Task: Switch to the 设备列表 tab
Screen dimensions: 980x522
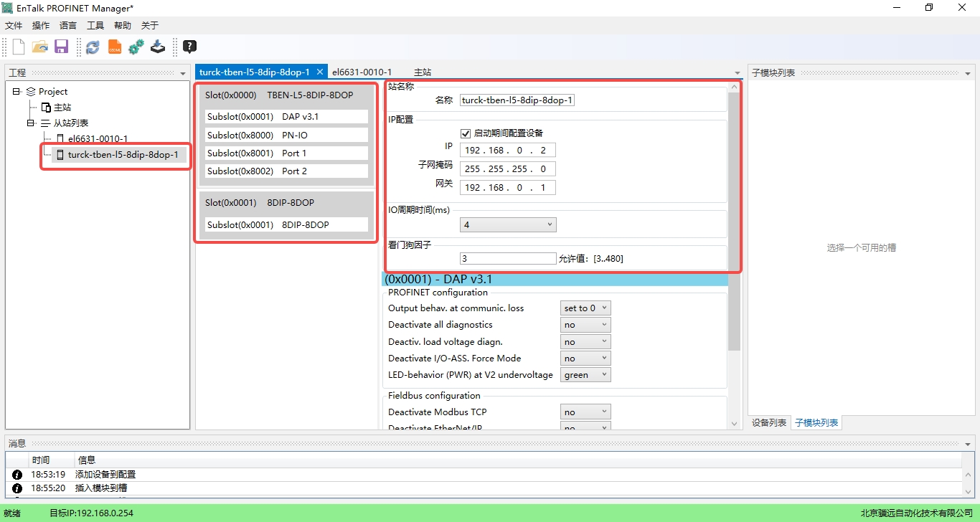Action: point(769,423)
